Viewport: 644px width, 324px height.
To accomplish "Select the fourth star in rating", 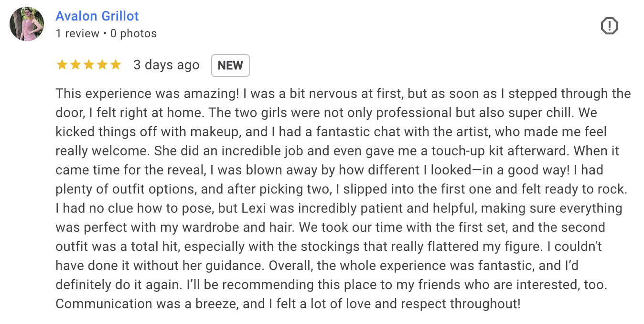I will click(x=102, y=65).
